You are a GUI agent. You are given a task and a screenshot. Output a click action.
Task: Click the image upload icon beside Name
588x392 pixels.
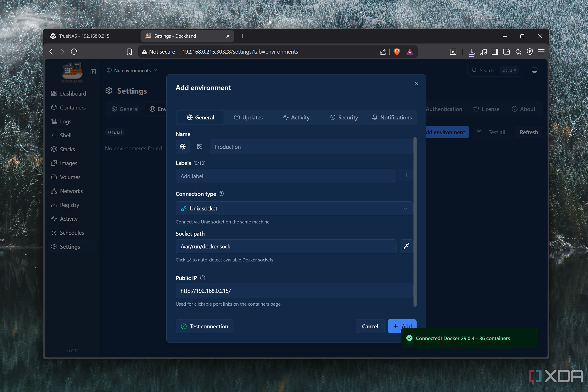click(200, 147)
